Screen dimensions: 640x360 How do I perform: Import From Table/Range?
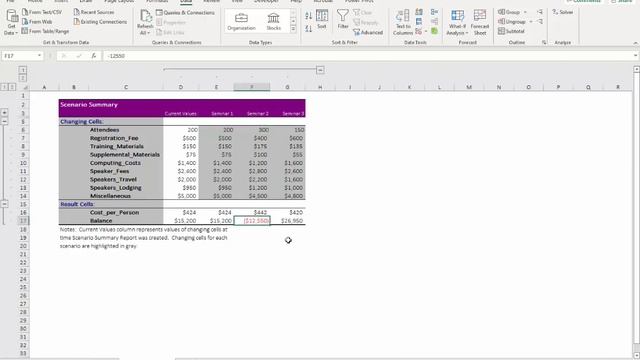pos(45,31)
